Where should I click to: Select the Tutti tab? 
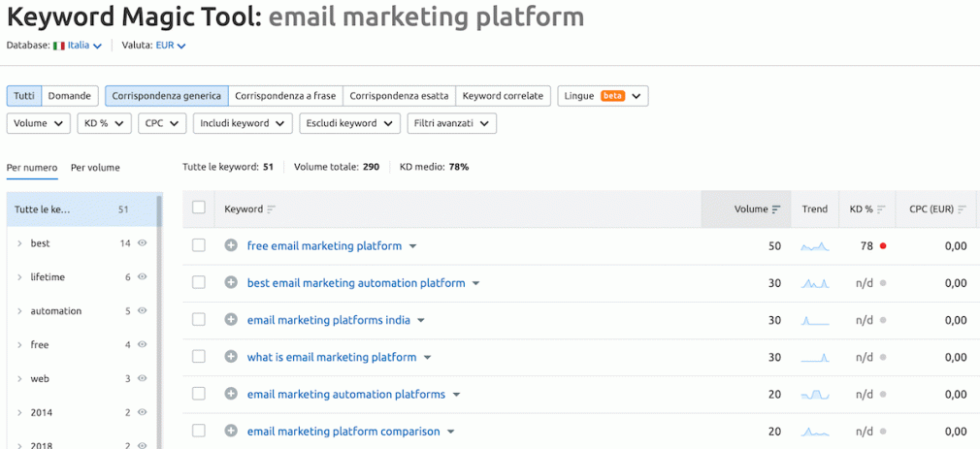coord(24,96)
